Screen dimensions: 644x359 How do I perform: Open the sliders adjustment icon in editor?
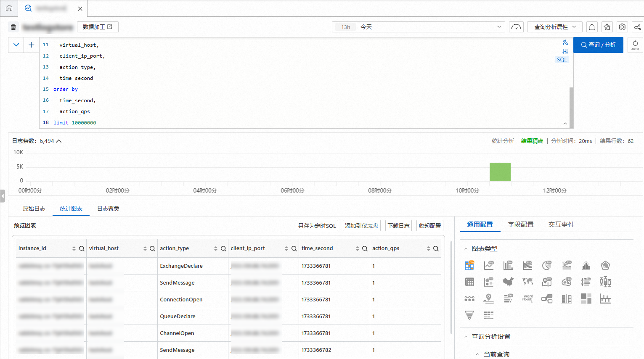(565, 51)
